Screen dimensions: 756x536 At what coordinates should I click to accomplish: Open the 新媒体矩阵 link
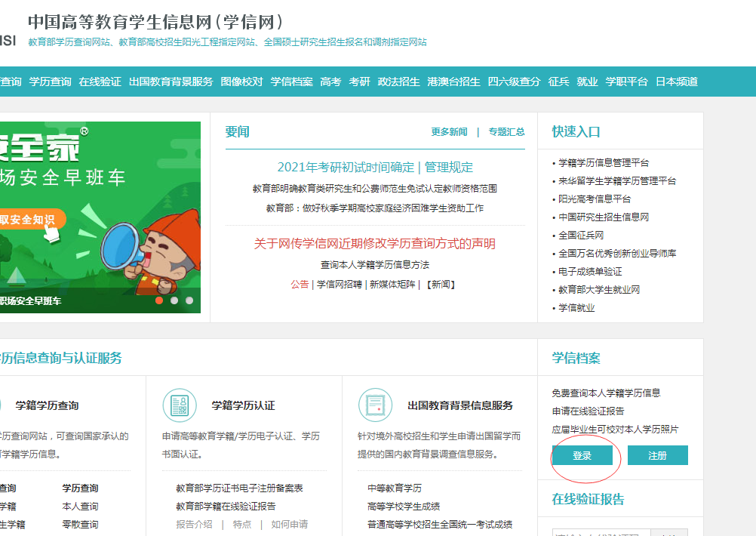click(x=392, y=285)
